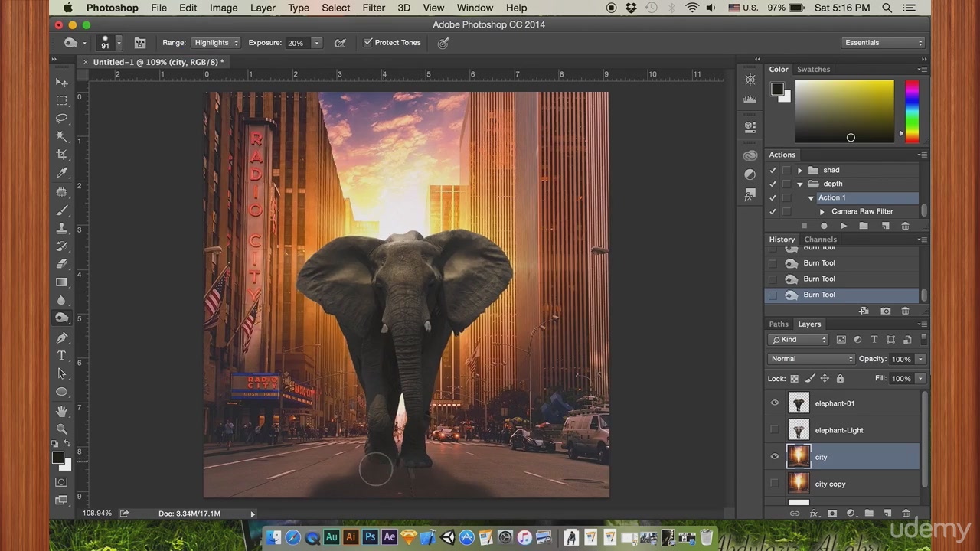Select the Path Selection tool

pos(61,373)
